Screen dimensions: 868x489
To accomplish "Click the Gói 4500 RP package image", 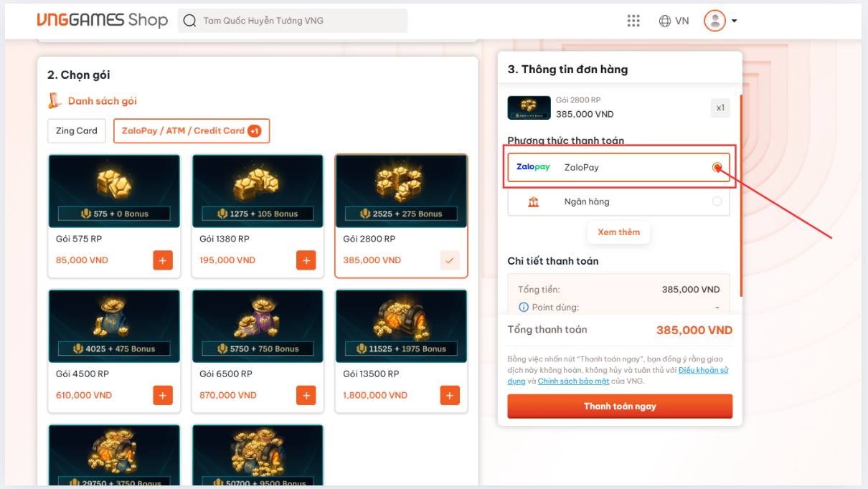I will pyautogui.click(x=114, y=326).
